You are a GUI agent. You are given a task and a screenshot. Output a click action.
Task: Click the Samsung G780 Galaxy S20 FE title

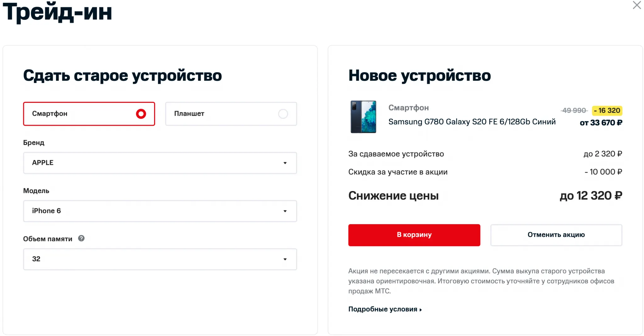click(x=472, y=122)
